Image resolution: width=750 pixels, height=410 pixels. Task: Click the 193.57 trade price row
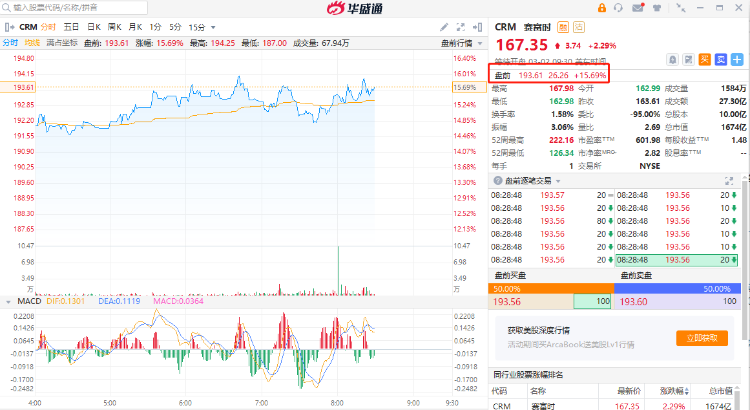point(551,195)
